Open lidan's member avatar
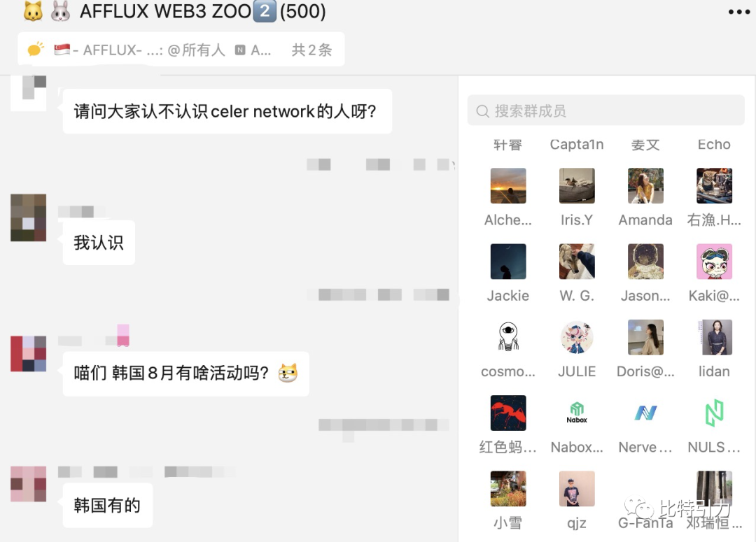Screen dimensions: 756x542 pos(714,337)
